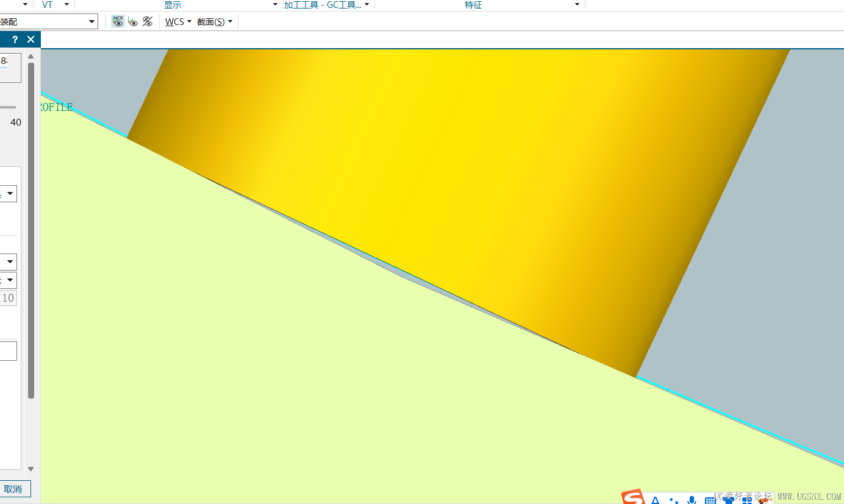Click the dialog help question mark
The image size is (844, 504).
[15, 40]
